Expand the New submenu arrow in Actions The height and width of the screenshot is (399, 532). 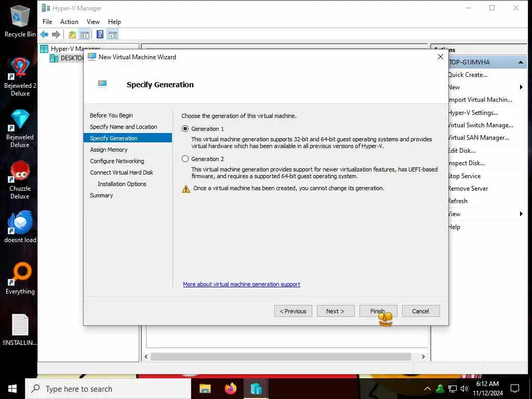click(521, 87)
